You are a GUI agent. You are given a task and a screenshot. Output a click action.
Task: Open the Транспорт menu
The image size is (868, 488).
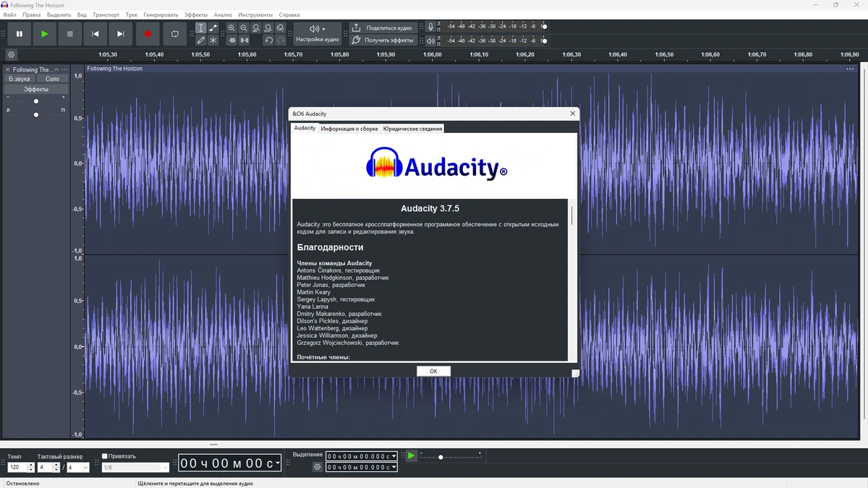pyautogui.click(x=106, y=14)
